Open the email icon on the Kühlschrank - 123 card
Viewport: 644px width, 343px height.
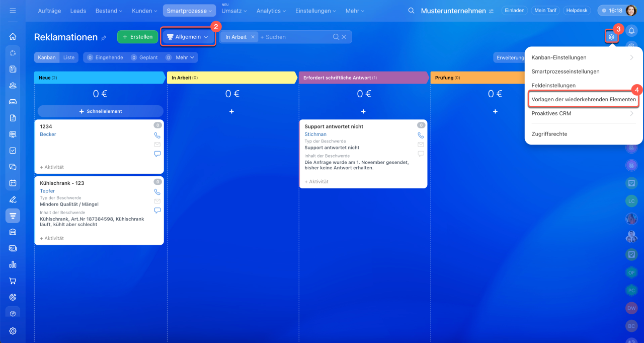coord(157,201)
